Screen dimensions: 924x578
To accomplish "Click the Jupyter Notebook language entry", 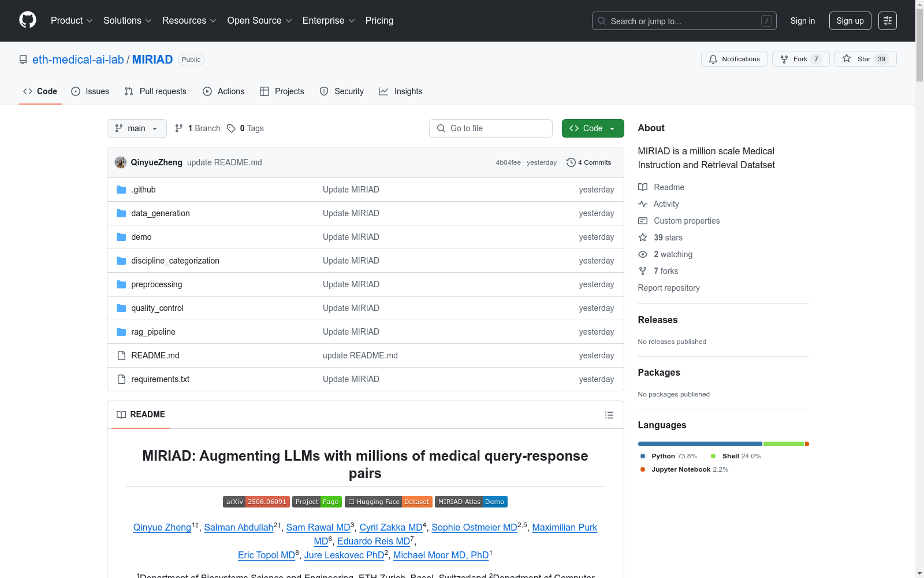I will pyautogui.click(x=684, y=469).
